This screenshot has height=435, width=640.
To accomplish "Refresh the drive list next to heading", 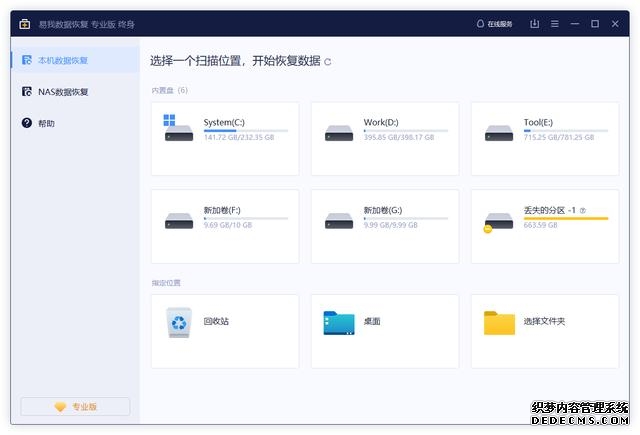I will [327, 62].
